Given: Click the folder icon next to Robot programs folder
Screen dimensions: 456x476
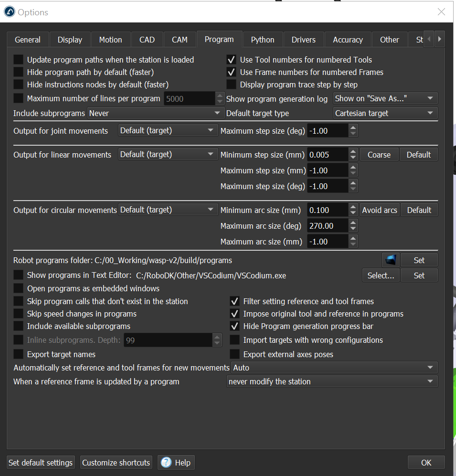Looking at the screenshot, I should 391,260.
